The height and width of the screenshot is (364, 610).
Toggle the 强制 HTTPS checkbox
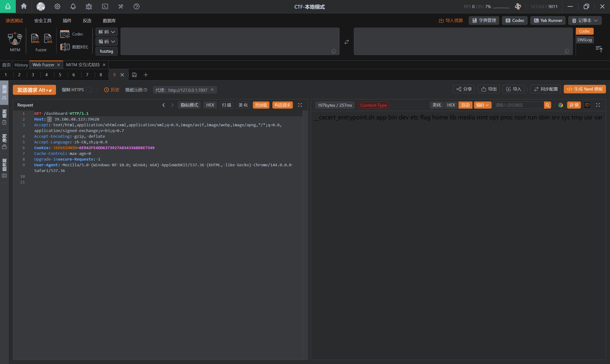pyautogui.click(x=89, y=90)
